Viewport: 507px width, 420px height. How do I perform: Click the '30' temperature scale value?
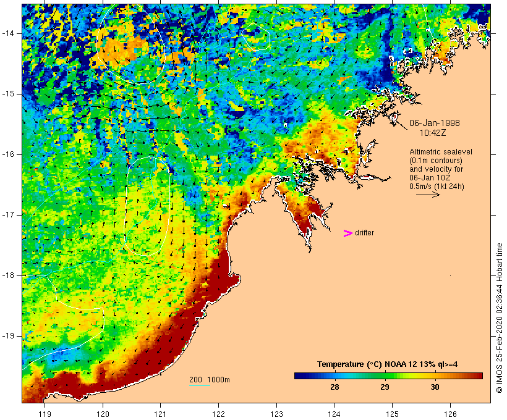click(x=435, y=387)
